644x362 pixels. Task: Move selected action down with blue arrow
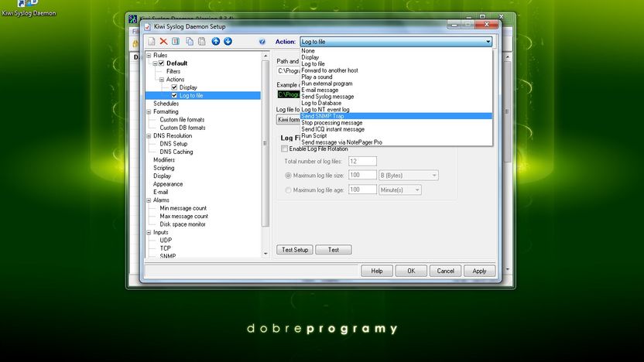click(x=228, y=41)
